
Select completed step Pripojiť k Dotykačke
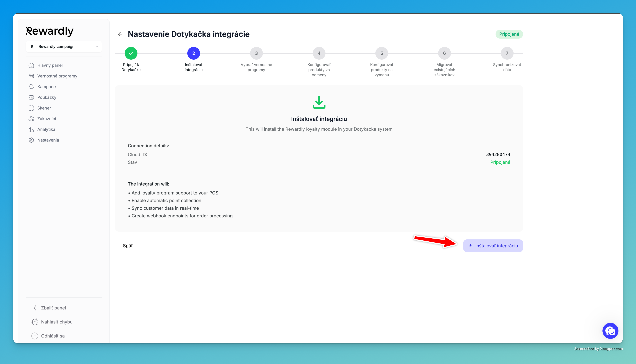tap(131, 53)
